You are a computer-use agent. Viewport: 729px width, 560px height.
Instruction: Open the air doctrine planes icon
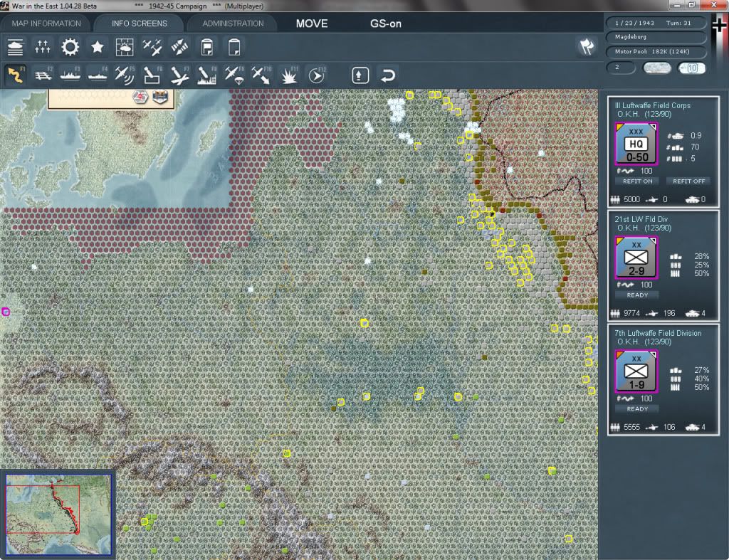click(152, 47)
